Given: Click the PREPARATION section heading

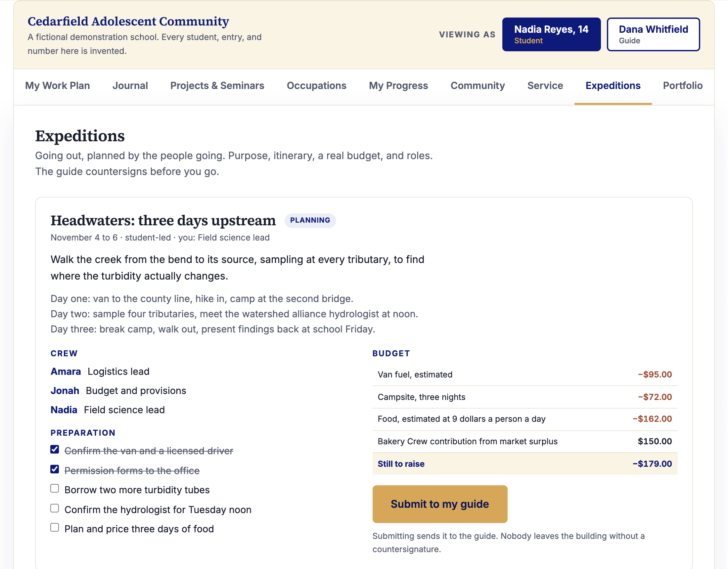Looking at the screenshot, I should click(83, 433).
